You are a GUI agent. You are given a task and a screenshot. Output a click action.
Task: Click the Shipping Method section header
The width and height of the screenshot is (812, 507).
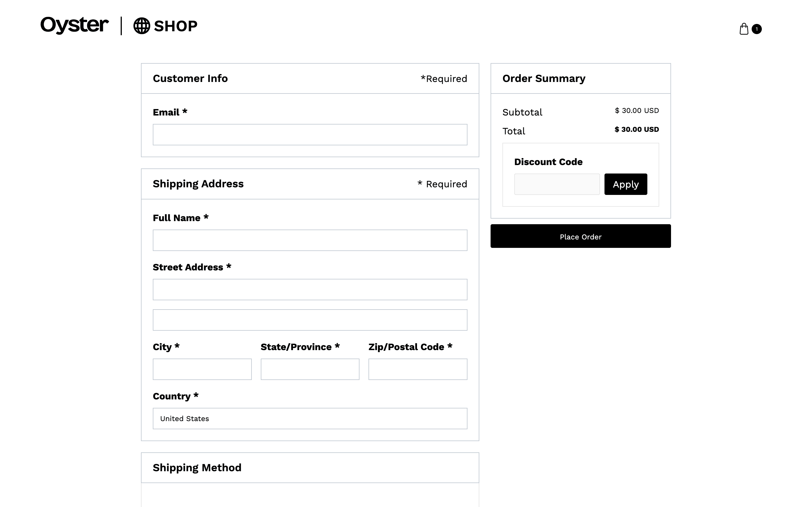[197, 468]
